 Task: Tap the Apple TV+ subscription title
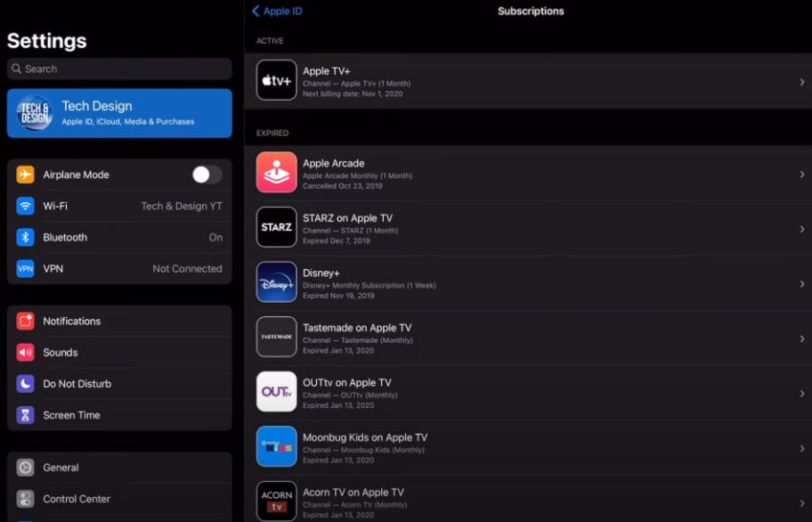[327, 71]
